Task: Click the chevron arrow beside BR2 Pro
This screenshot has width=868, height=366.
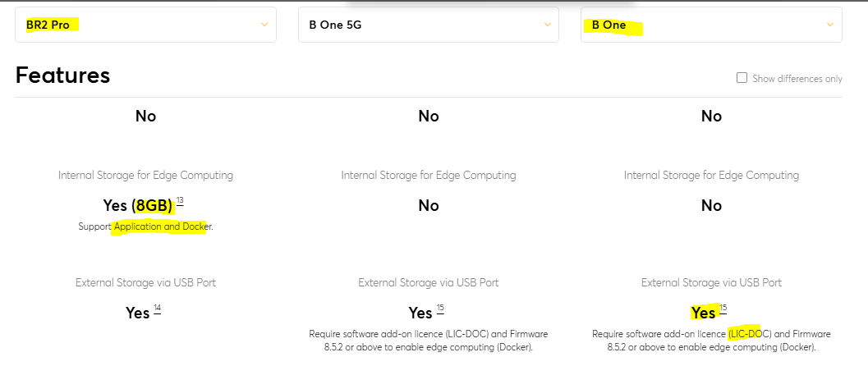Action: [264, 25]
